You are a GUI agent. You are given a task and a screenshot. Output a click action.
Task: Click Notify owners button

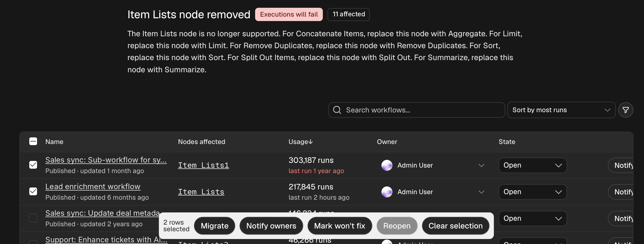(x=271, y=226)
